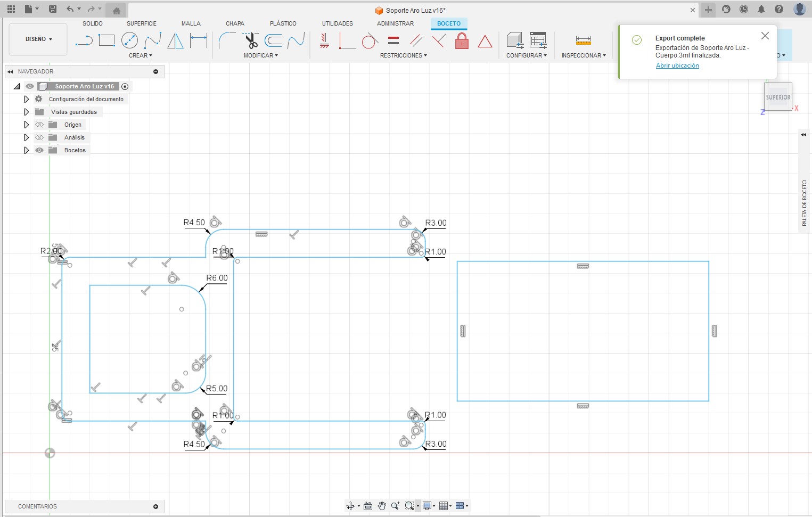Expand the PALETA DE BOCETO panel
Viewport: 812px width, 517px height.
coord(803,135)
